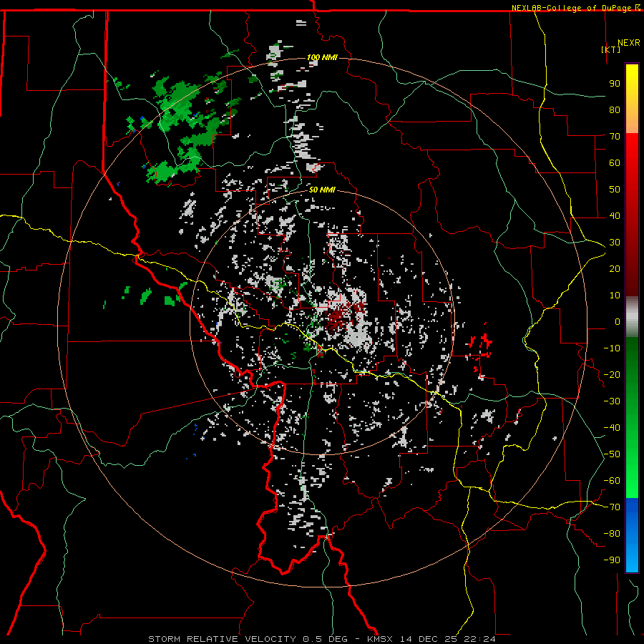Screen dimensions: 644x644
Task: Click the 14 DEC 25 date text
Action: click(x=428, y=639)
